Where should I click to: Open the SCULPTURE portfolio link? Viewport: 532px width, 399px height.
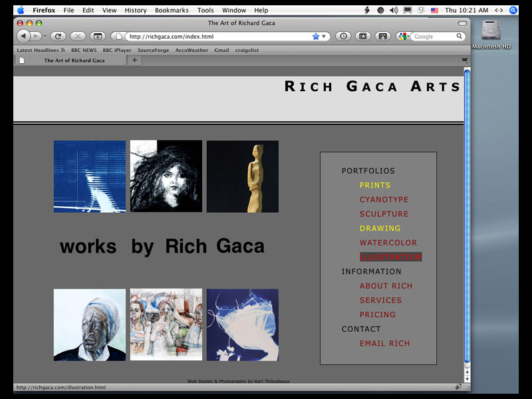pyautogui.click(x=384, y=213)
